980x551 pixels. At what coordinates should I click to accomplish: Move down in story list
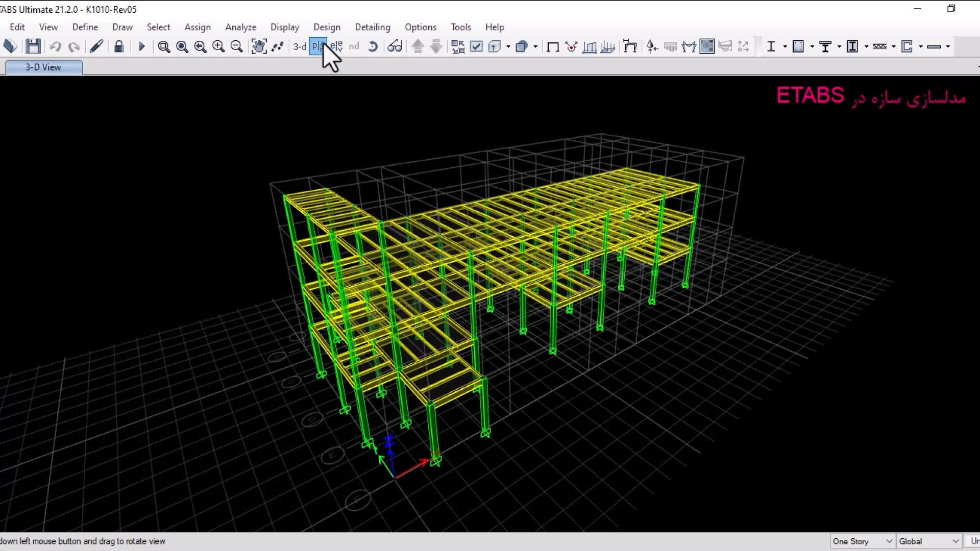point(436,47)
